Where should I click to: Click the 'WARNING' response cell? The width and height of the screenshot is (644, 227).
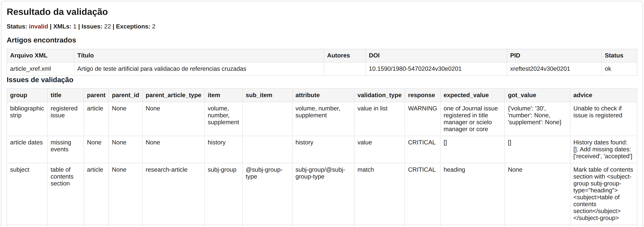tap(423, 119)
